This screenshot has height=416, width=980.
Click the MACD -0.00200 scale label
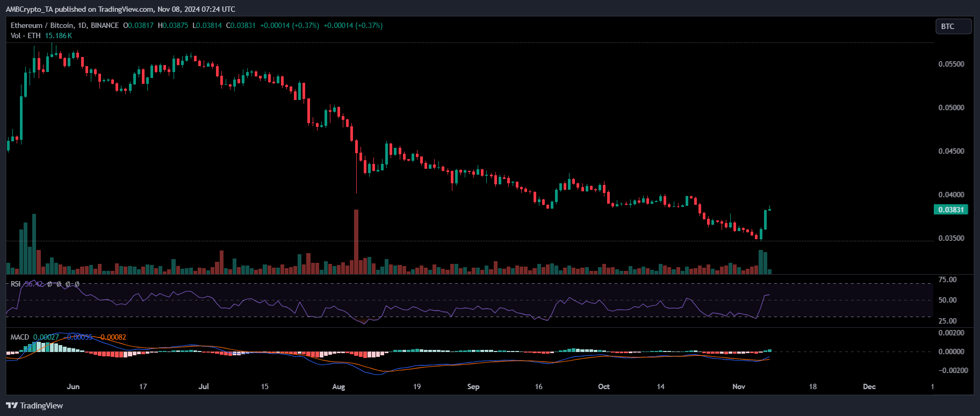pyautogui.click(x=953, y=370)
